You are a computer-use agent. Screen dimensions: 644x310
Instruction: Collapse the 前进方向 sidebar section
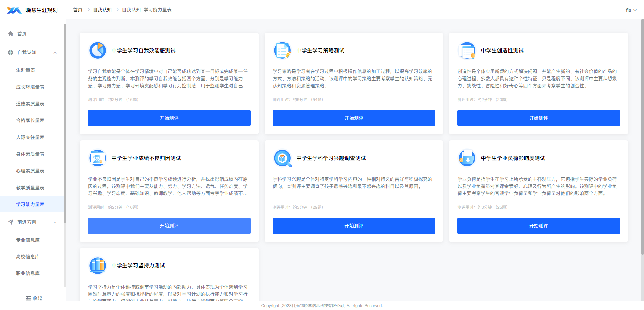tap(55, 222)
